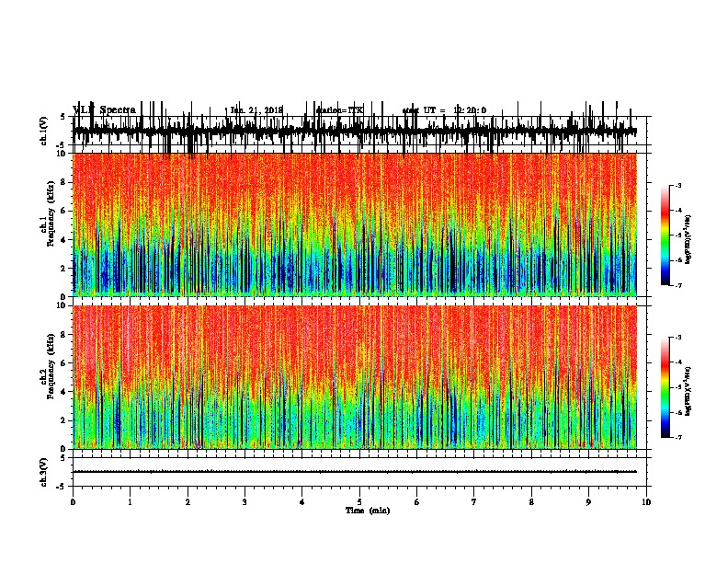Click the "10" tick on the time axis

[646, 502]
